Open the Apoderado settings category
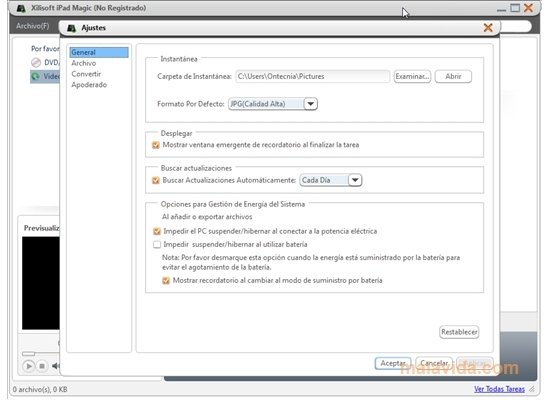 click(89, 85)
